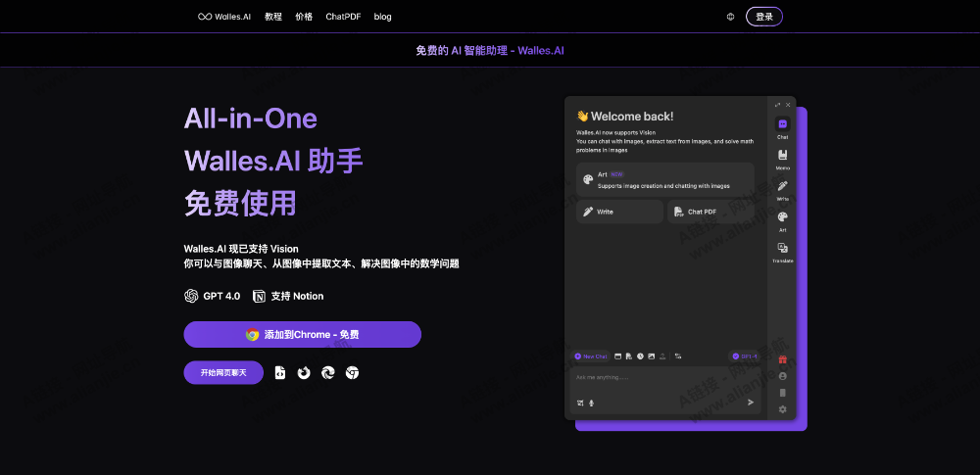Click the All-in-One heading
This screenshot has height=475, width=980.
pyautogui.click(x=251, y=119)
